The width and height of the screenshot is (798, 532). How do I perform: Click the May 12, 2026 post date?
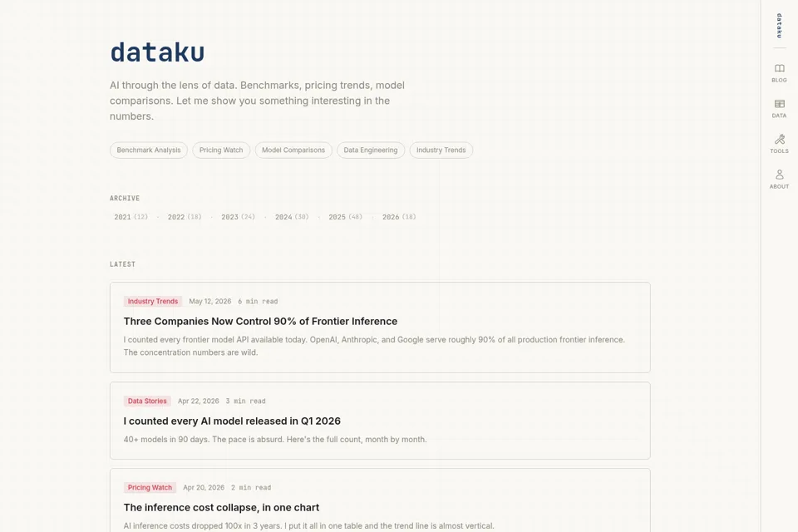[x=209, y=302]
